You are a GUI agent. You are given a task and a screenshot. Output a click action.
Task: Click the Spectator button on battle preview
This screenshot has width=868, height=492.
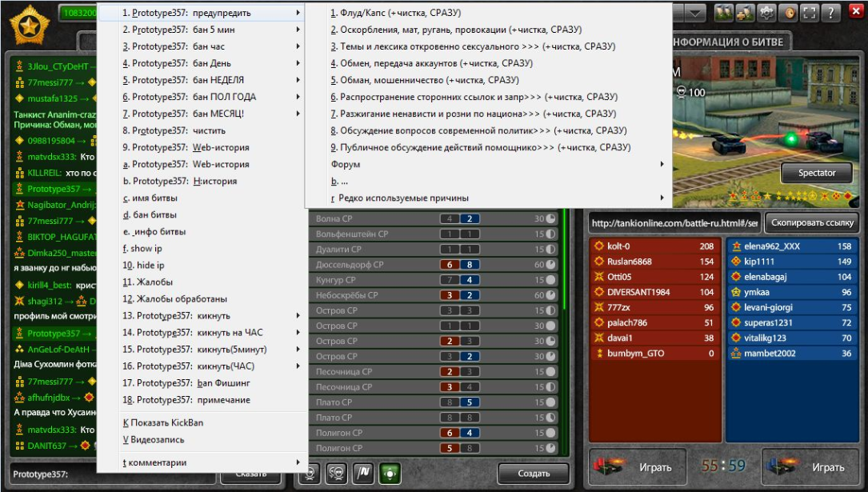click(x=817, y=173)
